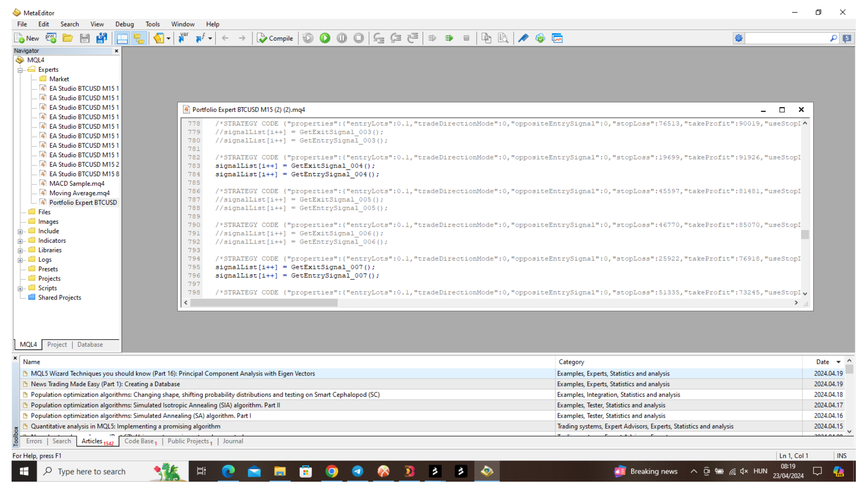Sort articles by the Date column header
The image size is (868, 488).
823,362
